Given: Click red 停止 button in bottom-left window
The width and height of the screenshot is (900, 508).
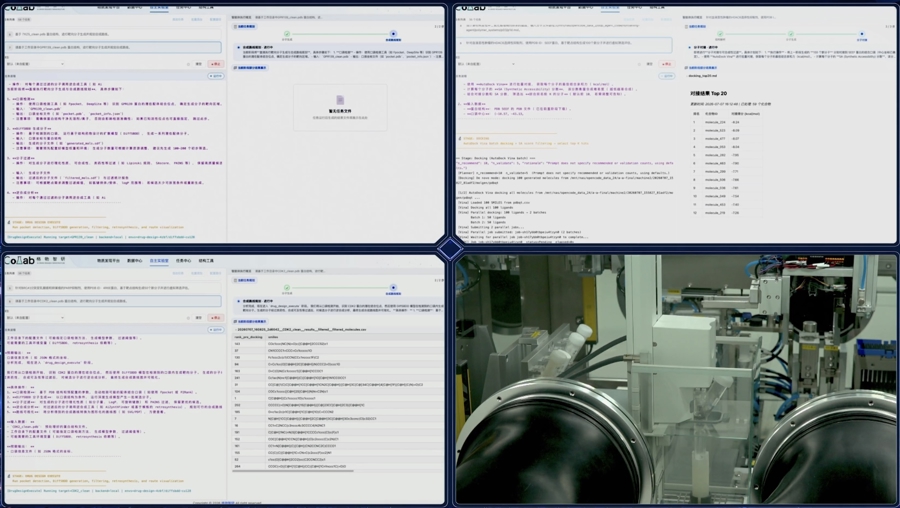Looking at the screenshot, I should [216, 317].
